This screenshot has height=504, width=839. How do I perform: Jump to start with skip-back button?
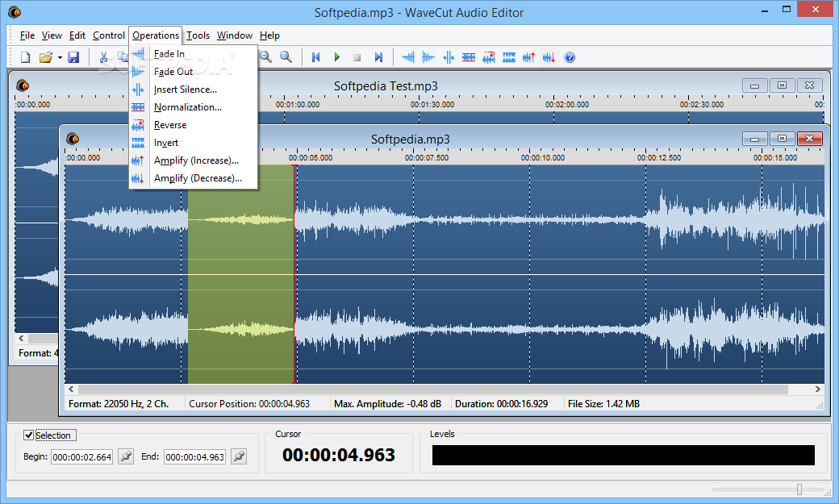pos(316,57)
